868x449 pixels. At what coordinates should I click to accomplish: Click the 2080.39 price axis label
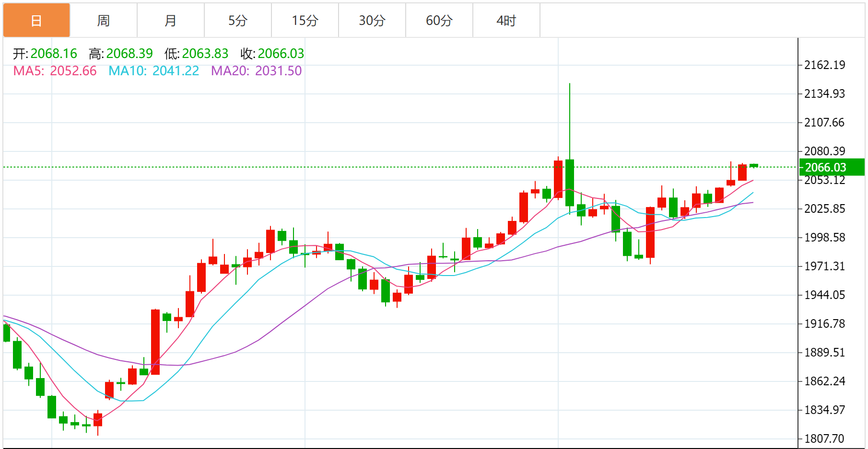coord(825,151)
